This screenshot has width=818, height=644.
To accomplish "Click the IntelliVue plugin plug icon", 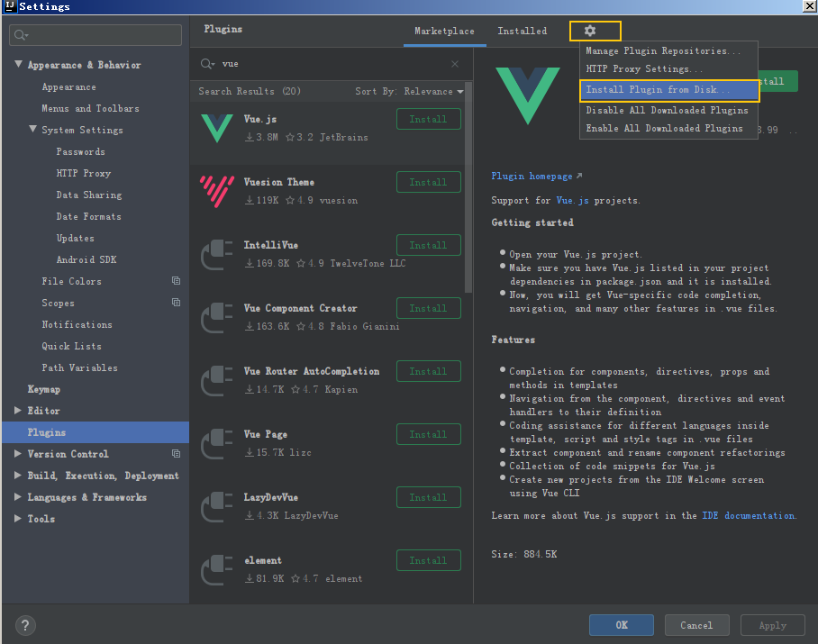I will coord(216,255).
